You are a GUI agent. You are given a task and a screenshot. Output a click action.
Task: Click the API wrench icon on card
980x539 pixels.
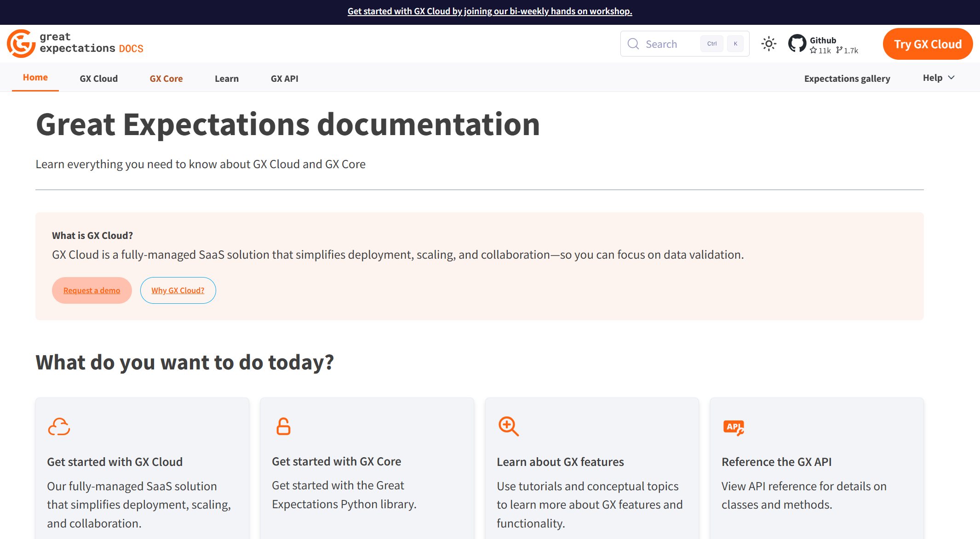pyautogui.click(x=733, y=427)
